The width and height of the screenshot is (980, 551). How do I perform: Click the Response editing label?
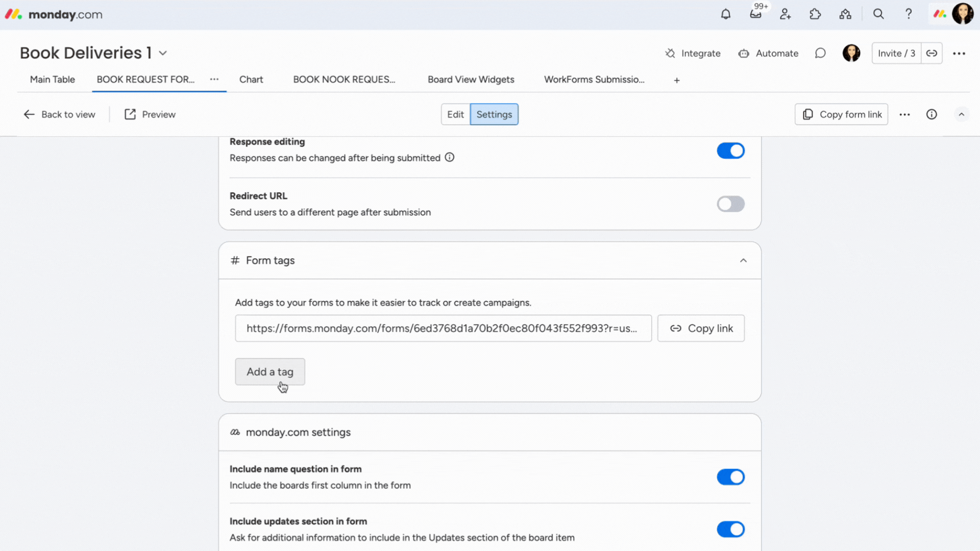pos(267,141)
